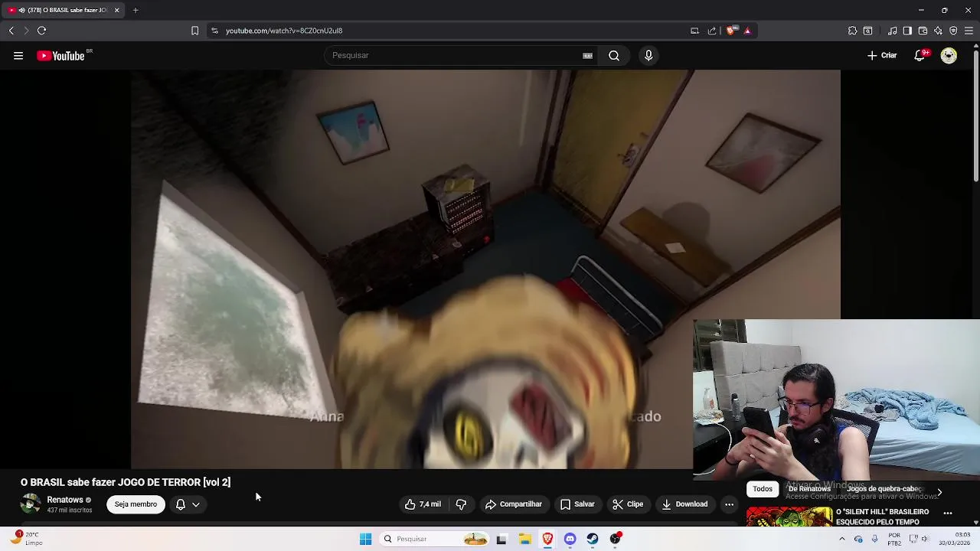Reload the page

[x=41, y=31]
